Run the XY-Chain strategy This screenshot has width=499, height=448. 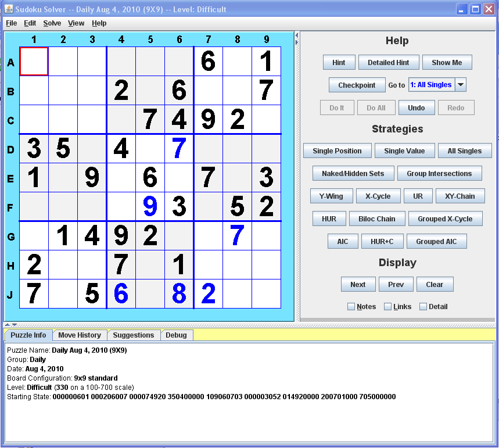460,196
